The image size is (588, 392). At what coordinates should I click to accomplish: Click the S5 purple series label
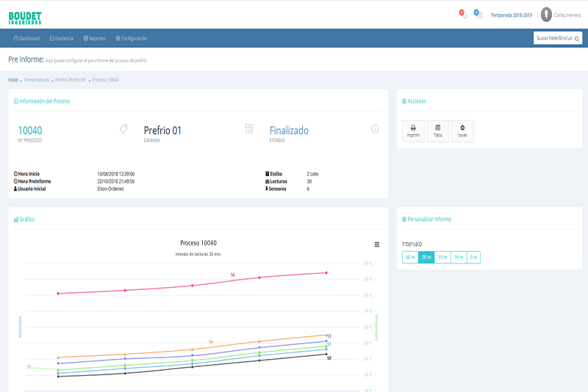(329, 336)
